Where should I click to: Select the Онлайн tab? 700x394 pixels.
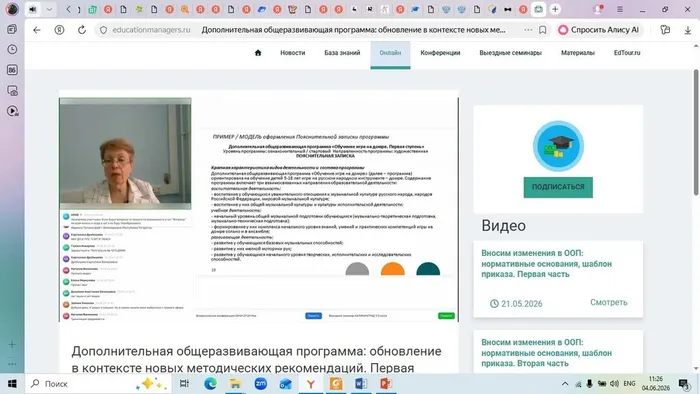[x=390, y=54]
